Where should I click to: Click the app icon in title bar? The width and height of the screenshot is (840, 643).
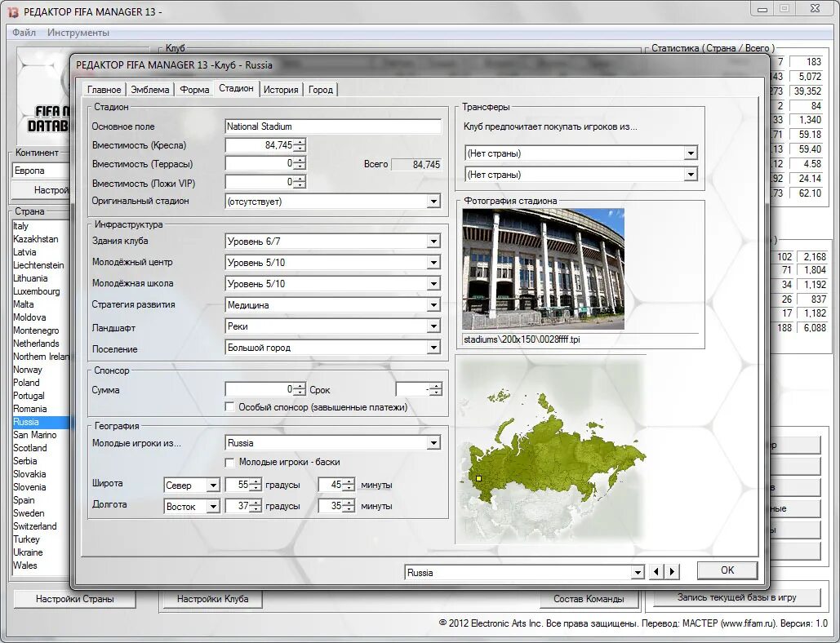[x=13, y=11]
